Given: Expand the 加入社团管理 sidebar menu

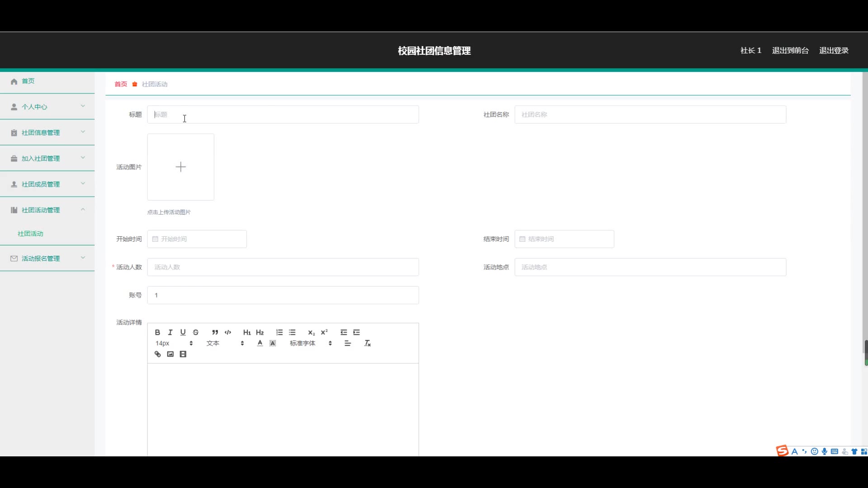Looking at the screenshot, I should point(47,158).
